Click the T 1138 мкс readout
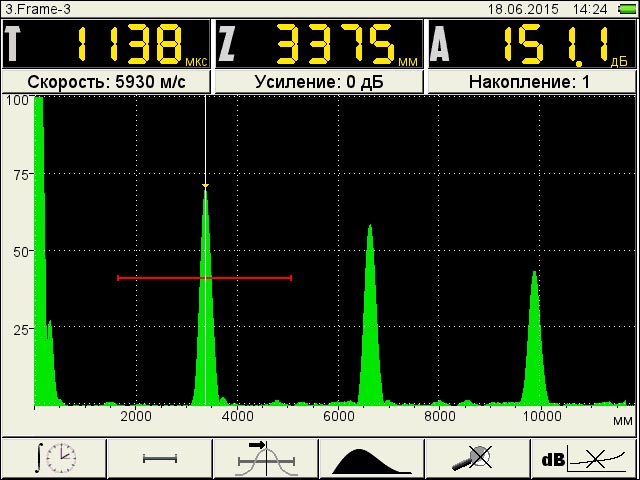Image resolution: width=640 pixels, height=480 pixels. 106,44
